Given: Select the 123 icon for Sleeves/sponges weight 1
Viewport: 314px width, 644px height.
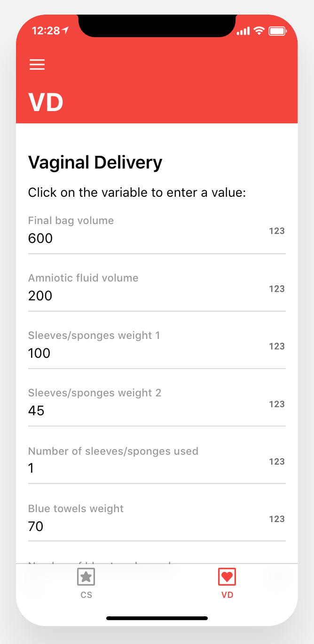Looking at the screenshot, I should point(277,346).
